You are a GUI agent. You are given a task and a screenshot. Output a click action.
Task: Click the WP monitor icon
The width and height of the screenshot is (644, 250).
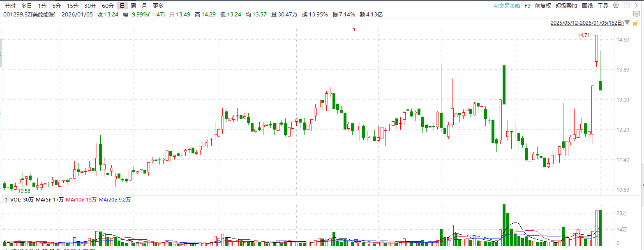636,14
